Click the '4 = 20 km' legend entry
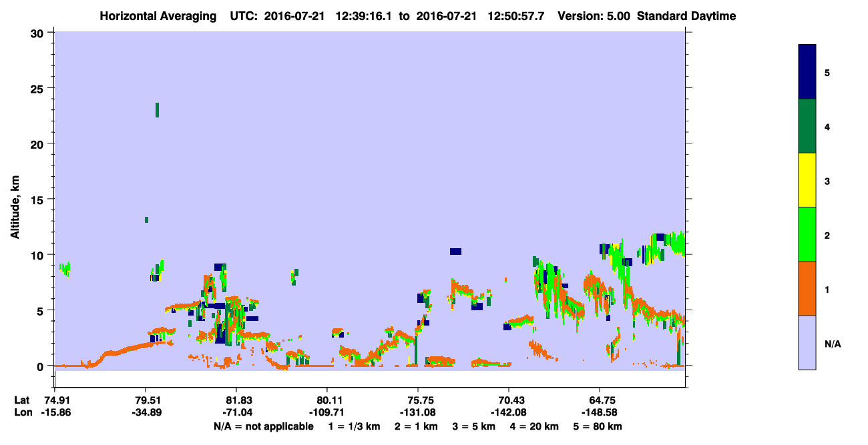Screen dimensions: 868x445 tap(535, 426)
